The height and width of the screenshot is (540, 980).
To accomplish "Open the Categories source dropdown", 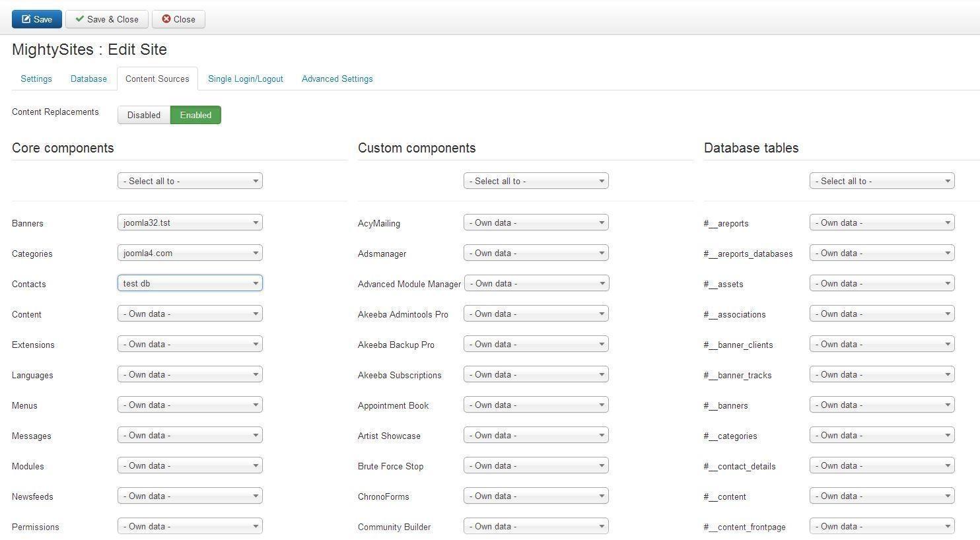I will (190, 253).
